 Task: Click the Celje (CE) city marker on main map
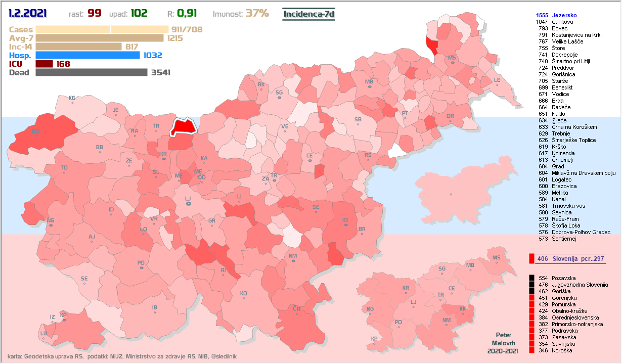309,161
